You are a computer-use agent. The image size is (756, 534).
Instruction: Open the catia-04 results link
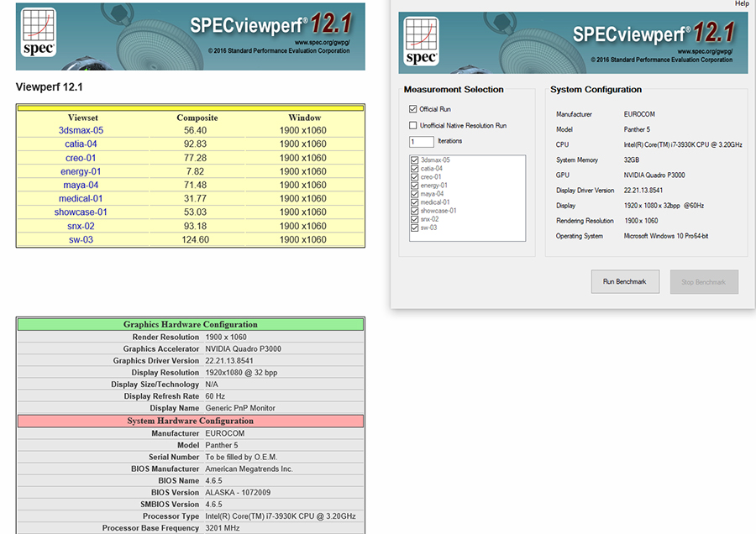[x=81, y=144]
